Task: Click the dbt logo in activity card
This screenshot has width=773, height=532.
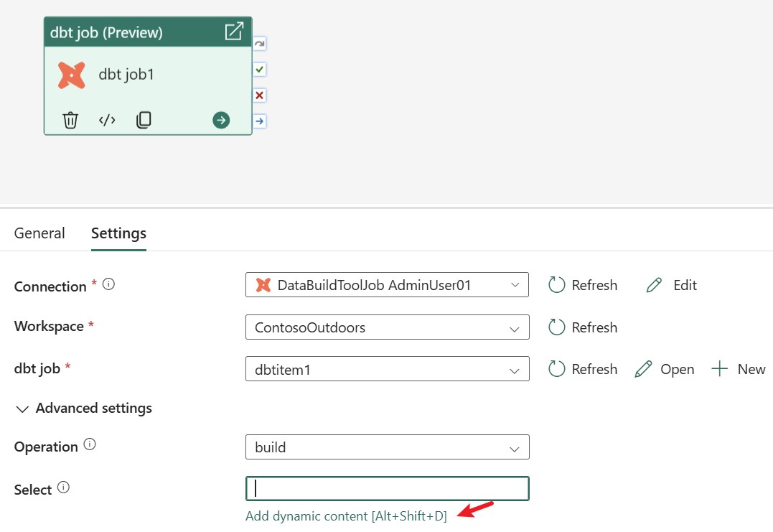Action: (x=72, y=75)
